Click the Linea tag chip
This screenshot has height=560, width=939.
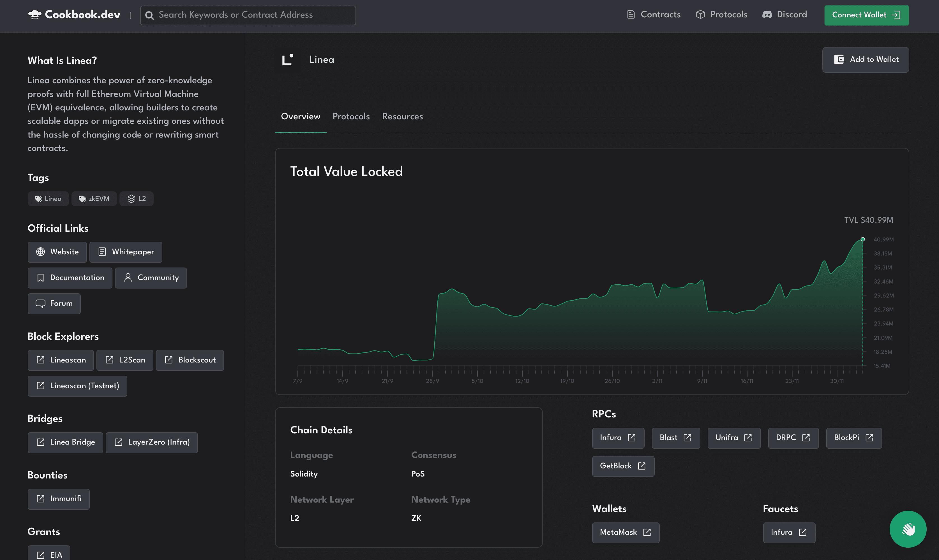48,199
